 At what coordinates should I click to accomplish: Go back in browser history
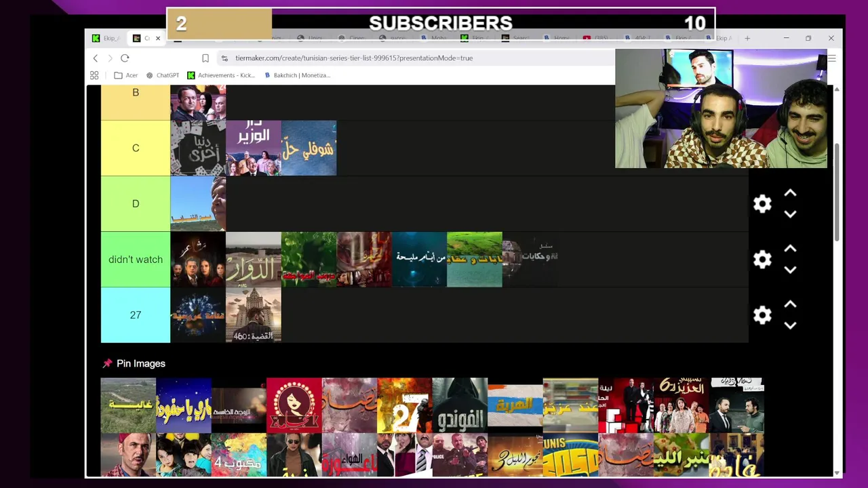pos(96,58)
